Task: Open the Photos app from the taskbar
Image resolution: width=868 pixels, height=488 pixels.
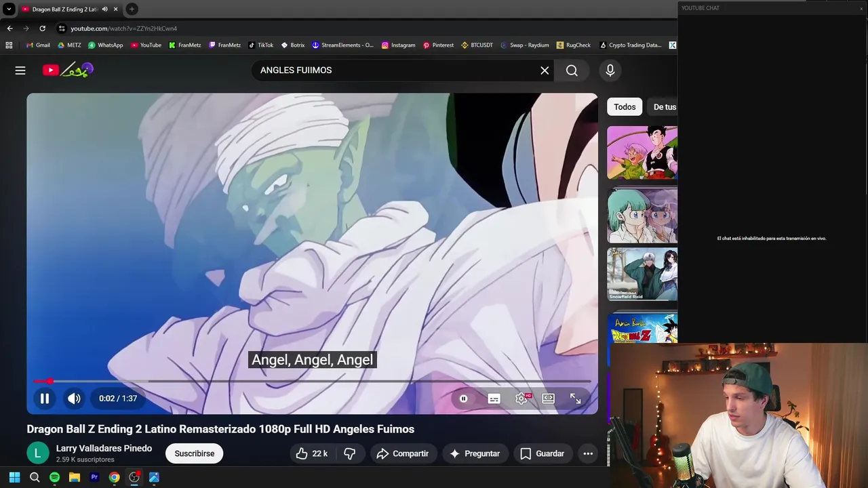Action: (154, 477)
